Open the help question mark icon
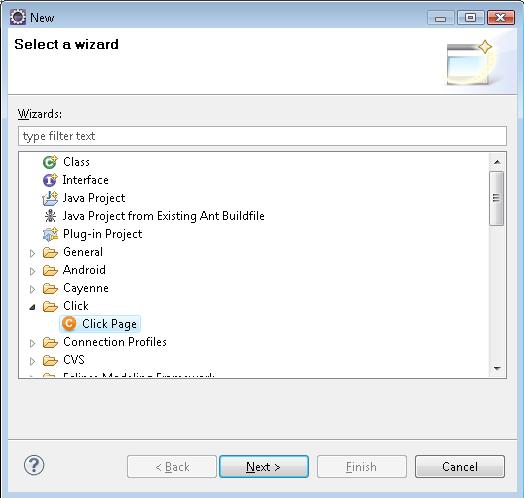Viewport: 524px width, 498px height. tap(34, 465)
